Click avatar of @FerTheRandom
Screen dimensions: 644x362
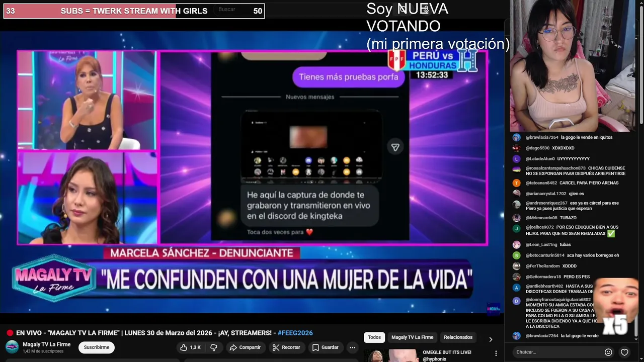tap(516, 266)
